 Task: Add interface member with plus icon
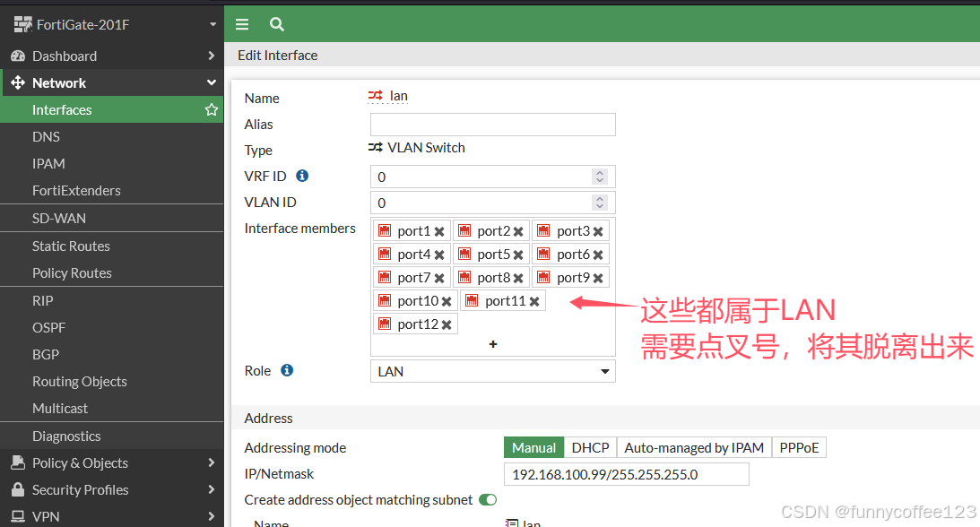tap(493, 344)
